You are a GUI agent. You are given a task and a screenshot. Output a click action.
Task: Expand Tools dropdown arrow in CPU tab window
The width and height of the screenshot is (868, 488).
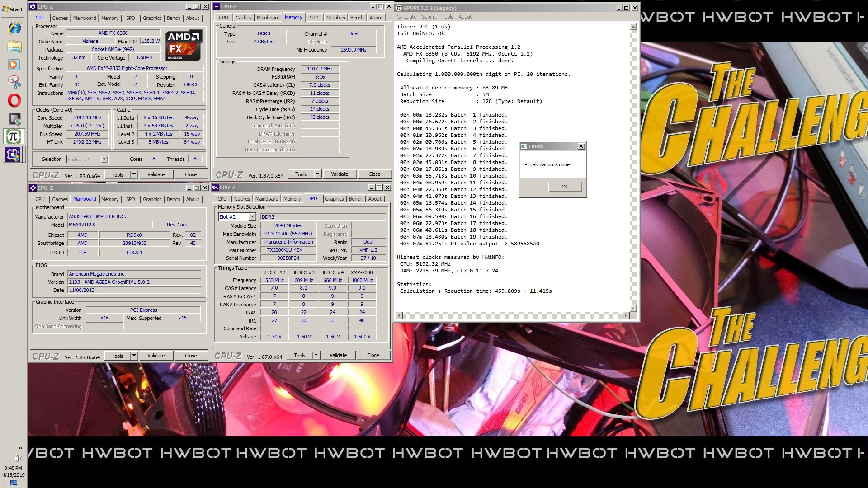134,174
